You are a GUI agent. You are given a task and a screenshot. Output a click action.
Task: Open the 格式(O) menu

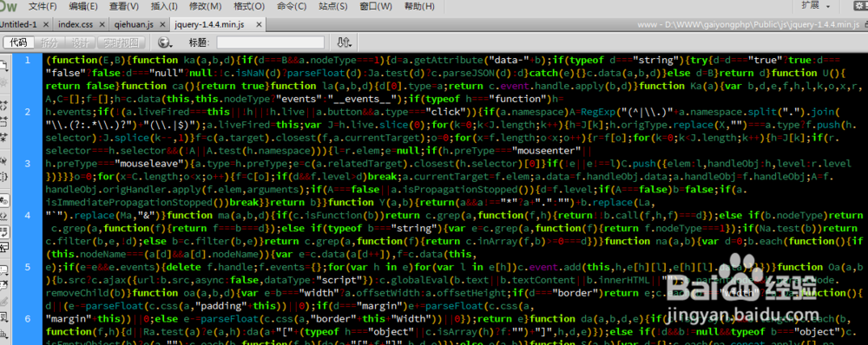click(x=249, y=7)
